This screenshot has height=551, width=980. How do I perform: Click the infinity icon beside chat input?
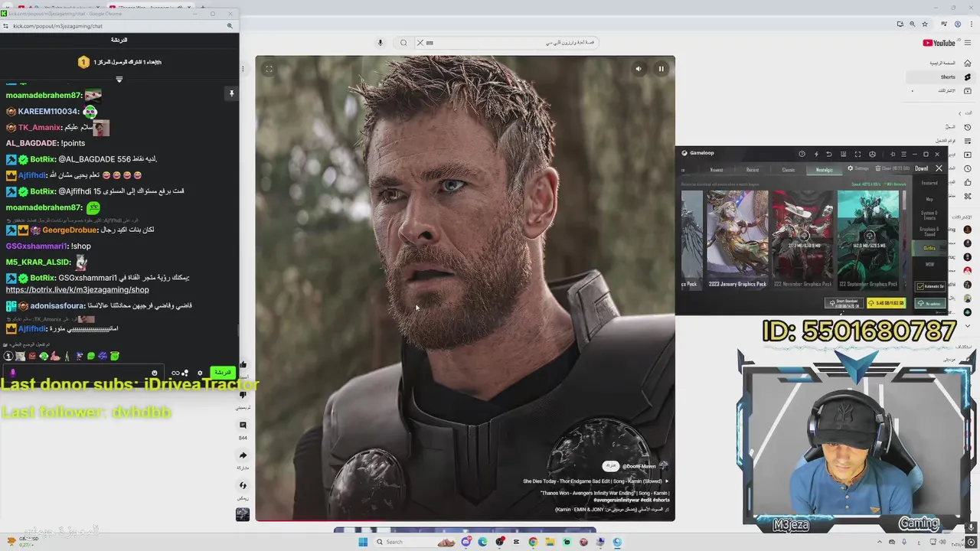click(175, 373)
